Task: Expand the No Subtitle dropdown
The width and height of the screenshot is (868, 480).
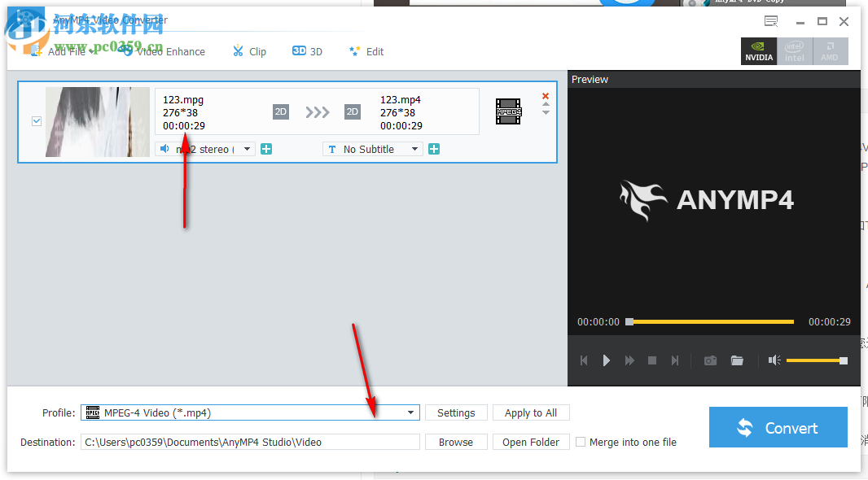Action: click(414, 149)
